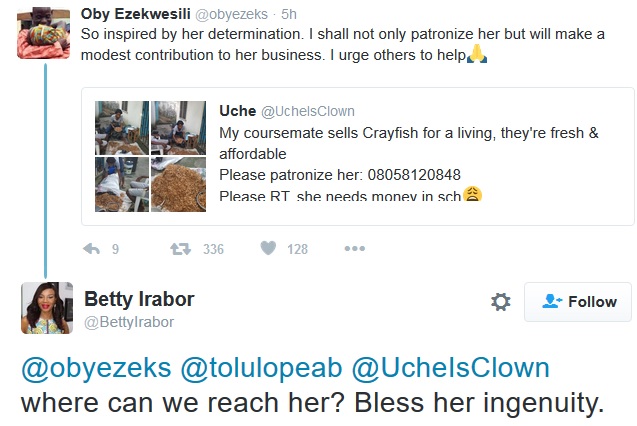Open the @obyezeks mention link
The width and height of the screenshot is (637, 426).
point(96,370)
